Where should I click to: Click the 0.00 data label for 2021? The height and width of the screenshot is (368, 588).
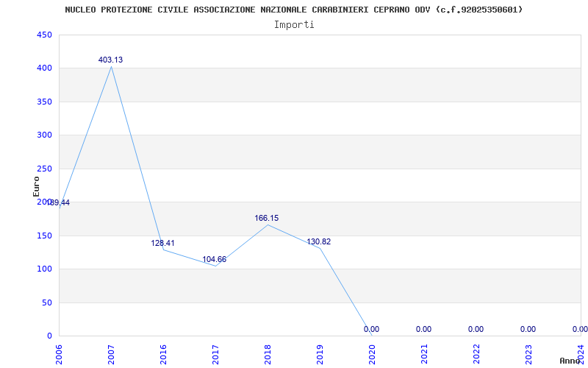pyautogui.click(x=424, y=329)
